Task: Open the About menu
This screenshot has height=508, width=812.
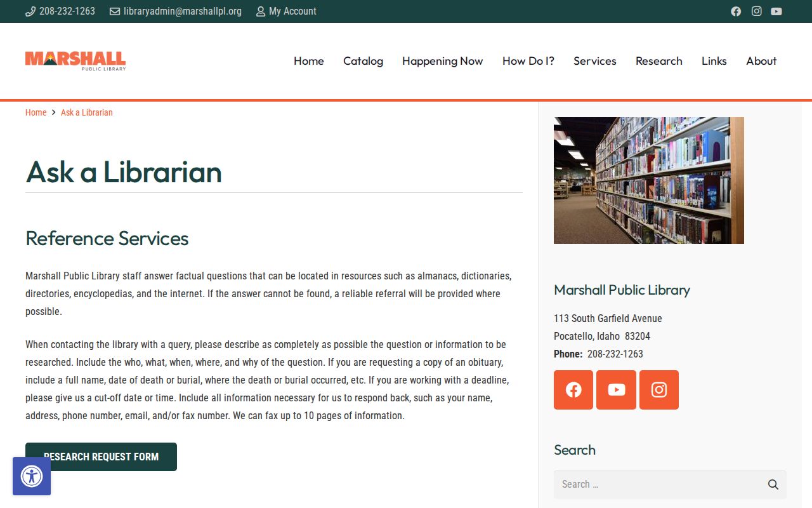Action: (761, 61)
